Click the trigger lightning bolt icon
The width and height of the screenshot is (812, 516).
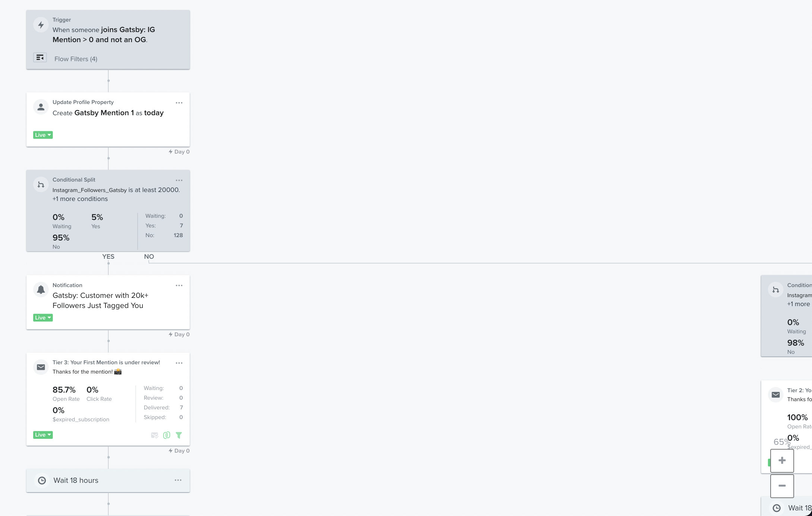coord(40,24)
